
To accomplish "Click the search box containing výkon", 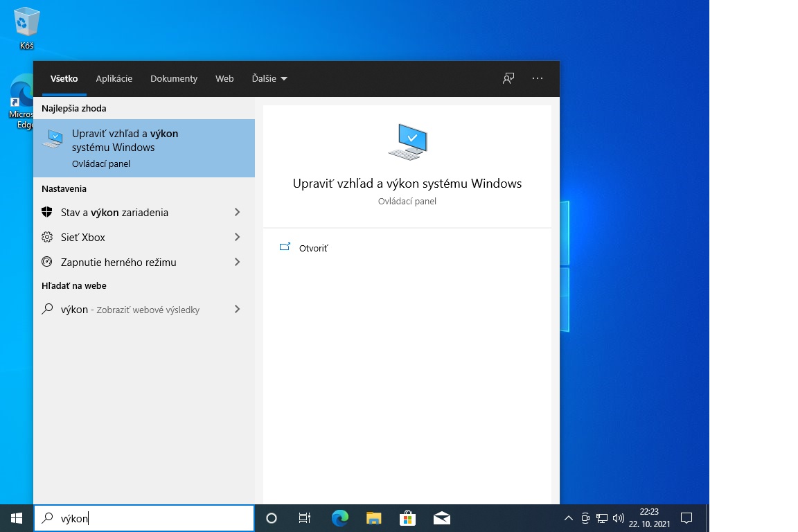I will 152,518.
